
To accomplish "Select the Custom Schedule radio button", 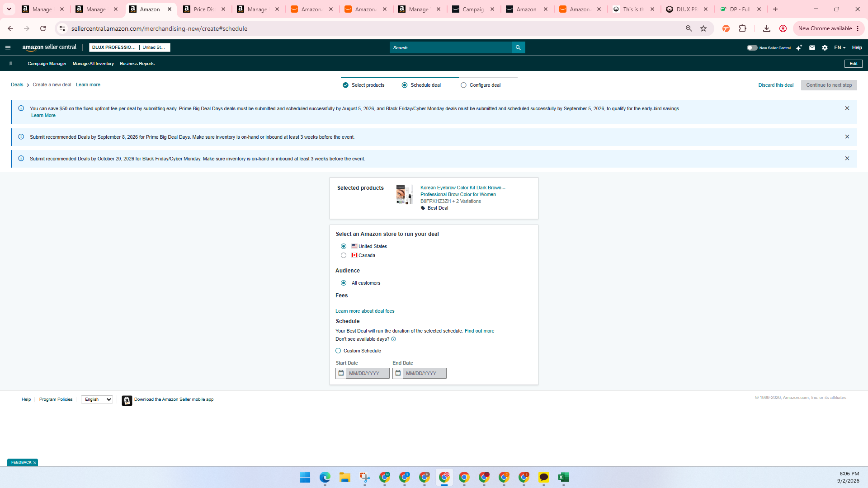I will click(338, 351).
